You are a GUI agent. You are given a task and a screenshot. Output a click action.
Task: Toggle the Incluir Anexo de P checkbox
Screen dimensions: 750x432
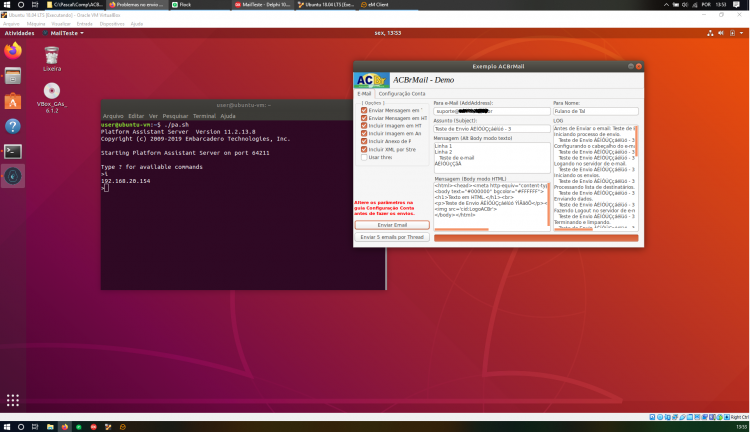[364, 141]
